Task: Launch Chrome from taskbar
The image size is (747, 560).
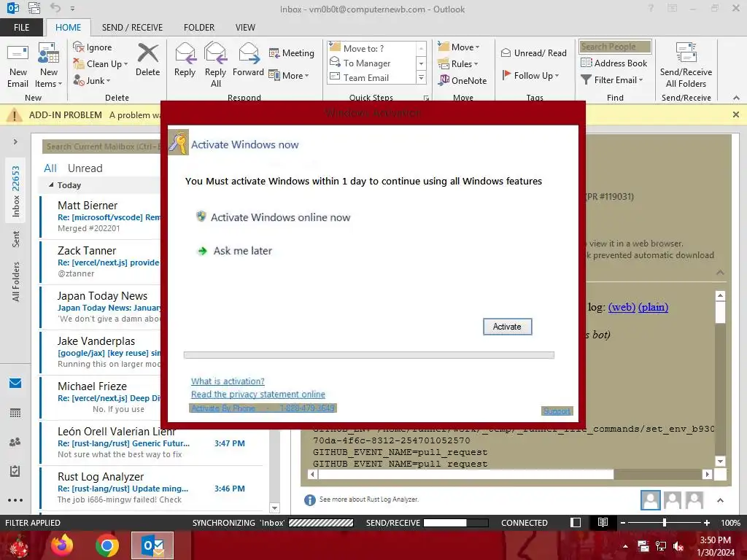Action: click(107, 545)
